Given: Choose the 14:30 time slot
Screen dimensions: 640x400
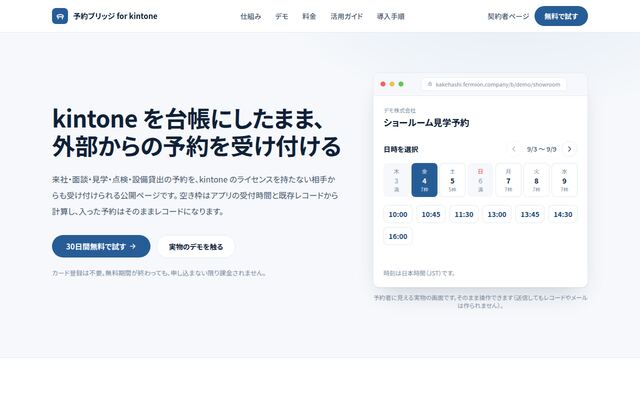Looking at the screenshot, I should click(563, 214).
